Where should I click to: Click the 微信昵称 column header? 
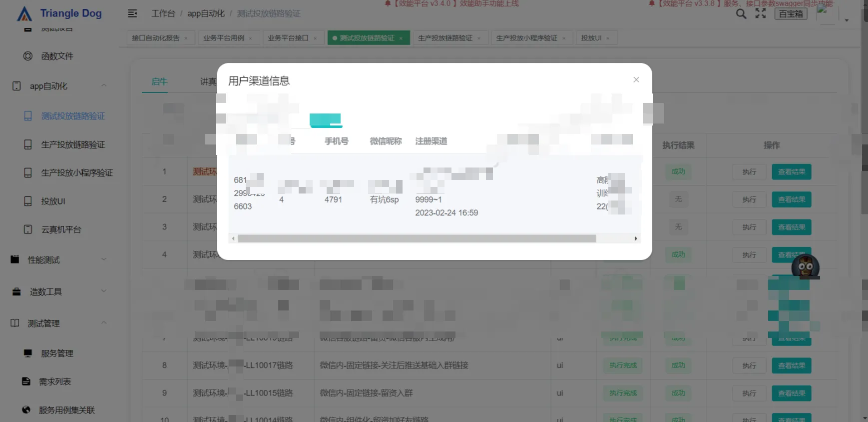coord(386,141)
